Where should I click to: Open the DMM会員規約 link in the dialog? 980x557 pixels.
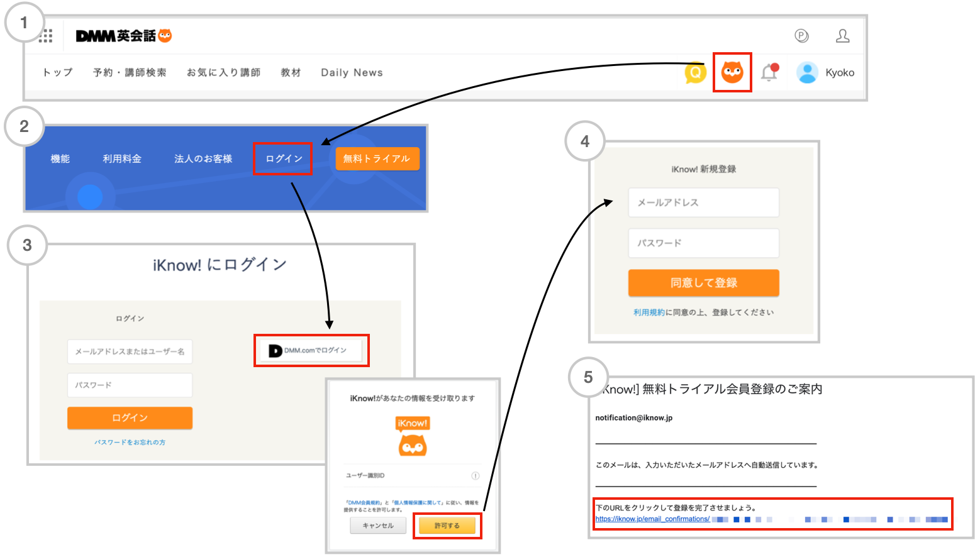pyautogui.click(x=365, y=503)
